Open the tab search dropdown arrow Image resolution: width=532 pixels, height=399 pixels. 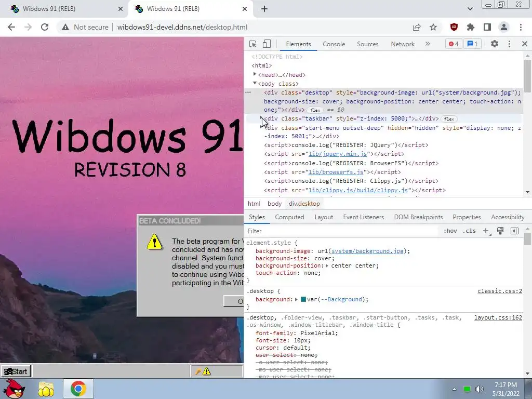470,9
